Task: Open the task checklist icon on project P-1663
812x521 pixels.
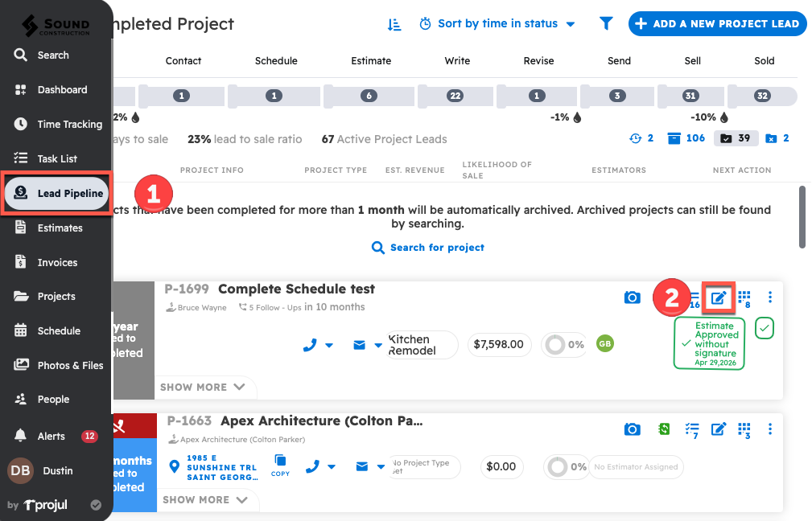Action: [x=691, y=429]
